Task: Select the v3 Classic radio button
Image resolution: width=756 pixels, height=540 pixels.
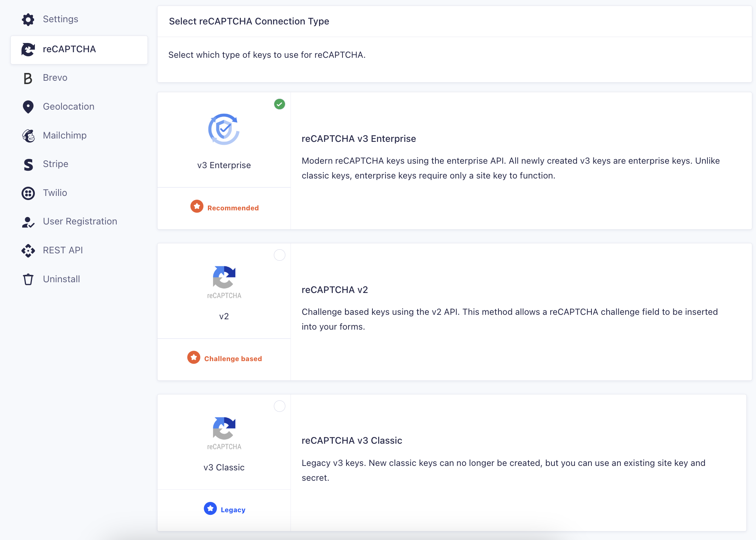Action: point(279,406)
